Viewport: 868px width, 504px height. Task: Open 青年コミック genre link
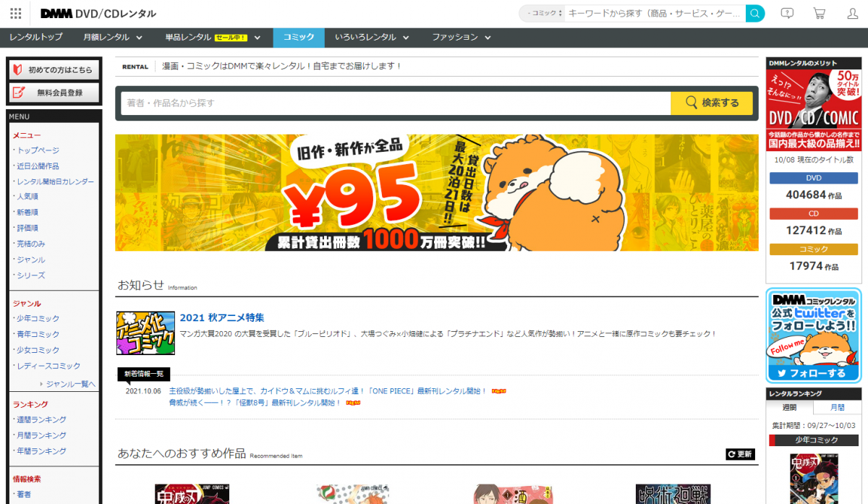38,335
